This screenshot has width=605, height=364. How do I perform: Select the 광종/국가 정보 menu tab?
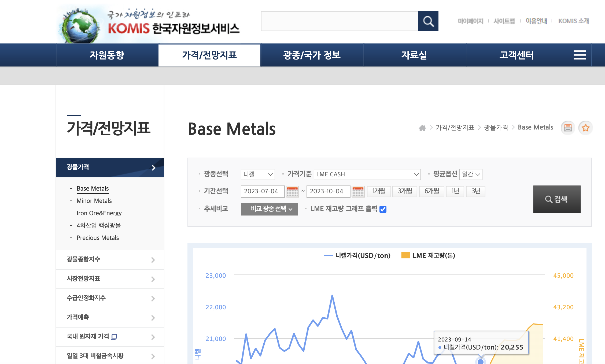point(312,55)
